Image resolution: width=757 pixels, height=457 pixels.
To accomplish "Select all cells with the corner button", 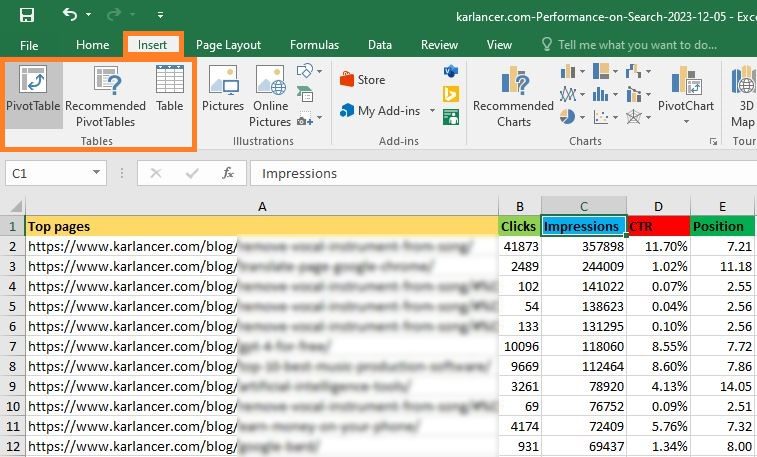I will click(x=14, y=206).
